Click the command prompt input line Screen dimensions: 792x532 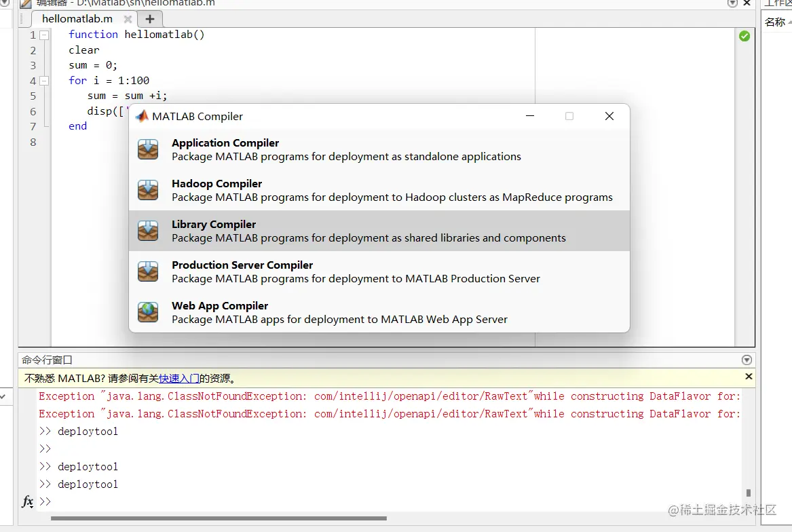point(390,501)
